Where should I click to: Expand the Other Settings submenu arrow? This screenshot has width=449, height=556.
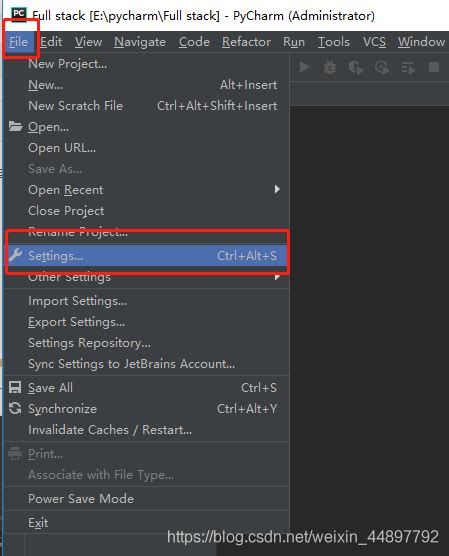(277, 277)
